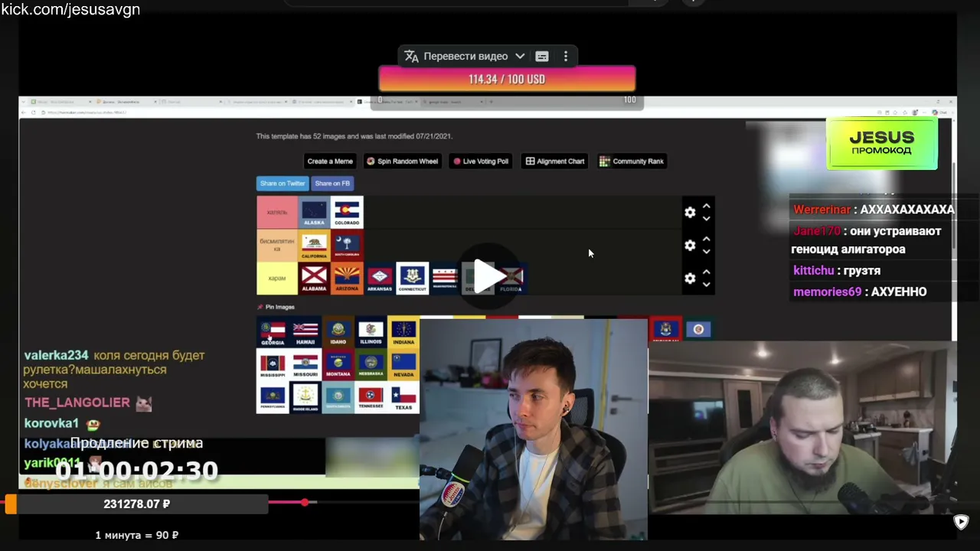Click the kick.com/jesusavgn channel text

pyautogui.click(x=70, y=9)
